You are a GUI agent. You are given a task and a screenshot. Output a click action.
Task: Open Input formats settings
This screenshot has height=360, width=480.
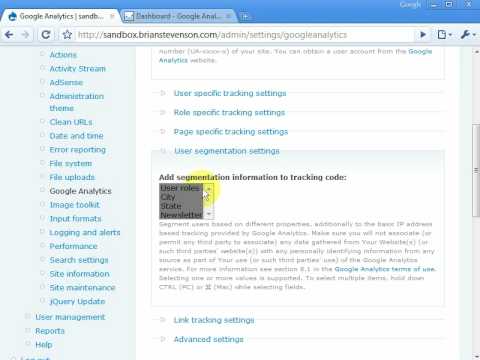[75, 219]
